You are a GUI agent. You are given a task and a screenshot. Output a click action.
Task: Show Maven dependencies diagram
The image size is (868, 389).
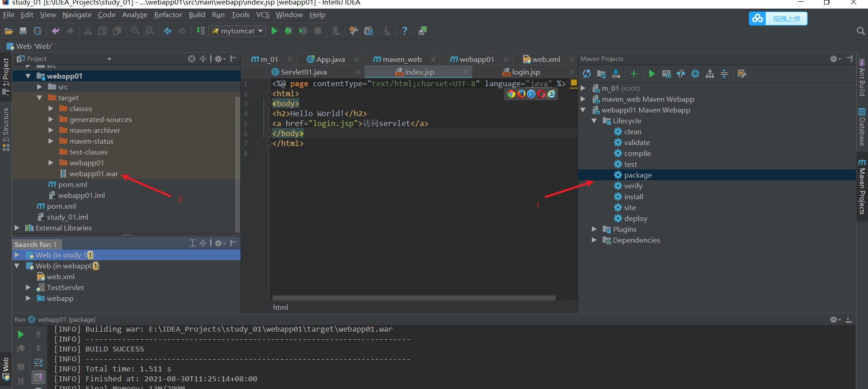click(x=710, y=74)
